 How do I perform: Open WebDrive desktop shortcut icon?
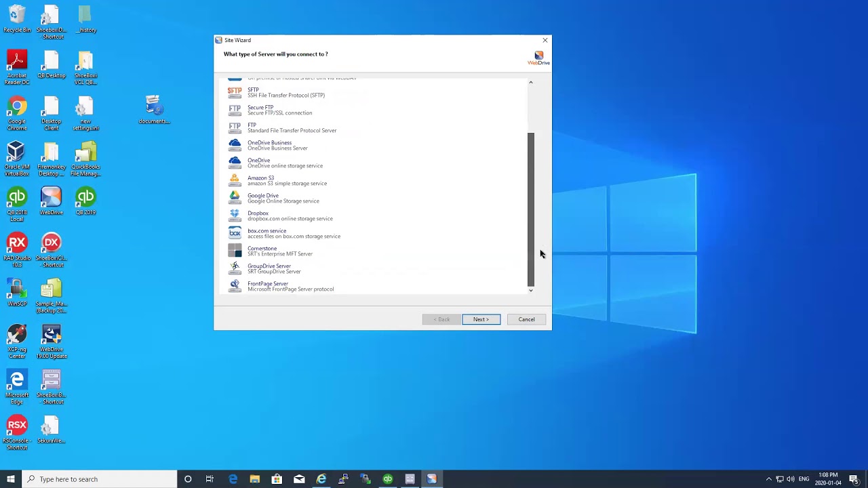(x=51, y=201)
